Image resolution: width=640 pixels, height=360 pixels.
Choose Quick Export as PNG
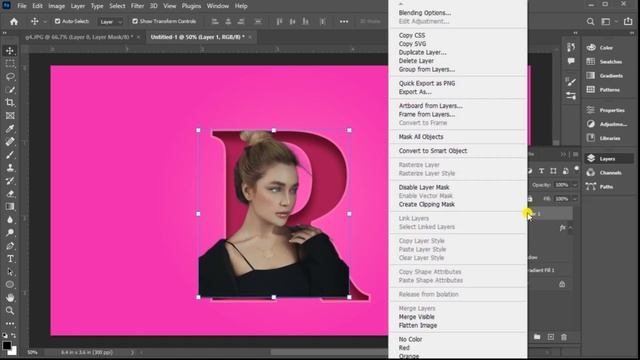point(427,83)
